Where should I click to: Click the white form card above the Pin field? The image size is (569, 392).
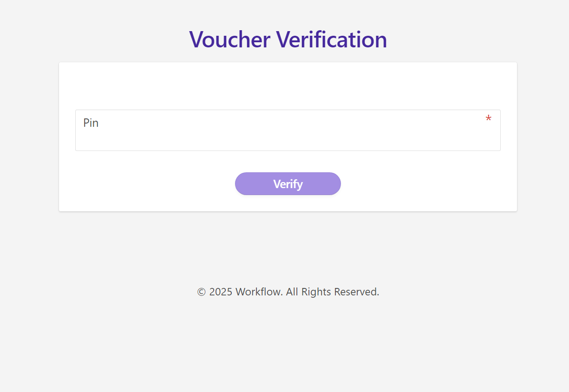288,86
